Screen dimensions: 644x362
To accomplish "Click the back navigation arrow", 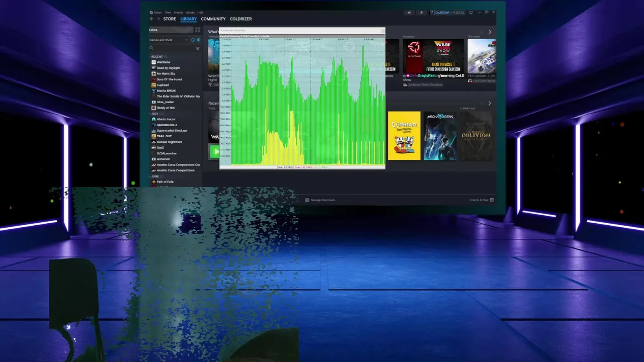I will point(152,19).
